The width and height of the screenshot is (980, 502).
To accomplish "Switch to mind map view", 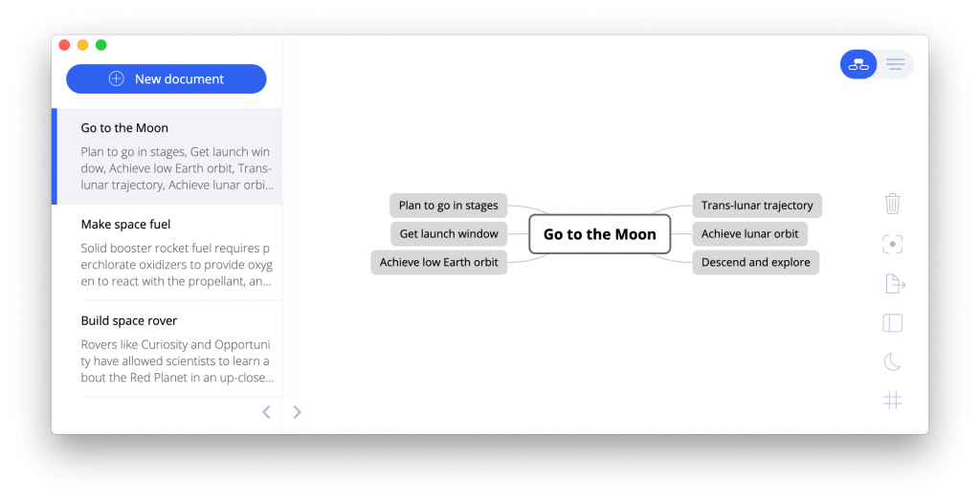I will 858,64.
